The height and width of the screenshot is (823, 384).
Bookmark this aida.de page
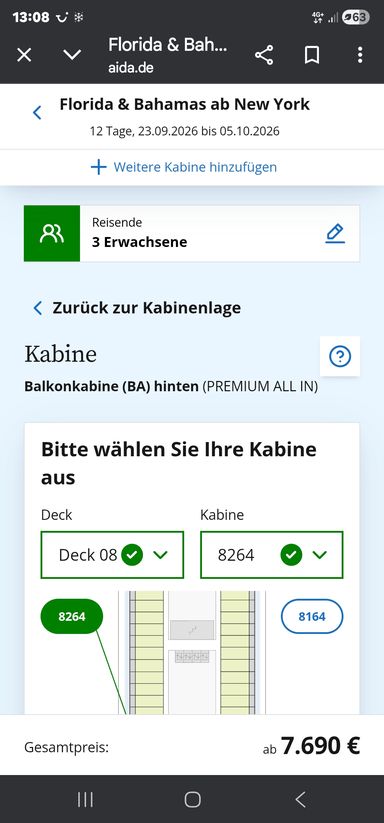click(312, 55)
